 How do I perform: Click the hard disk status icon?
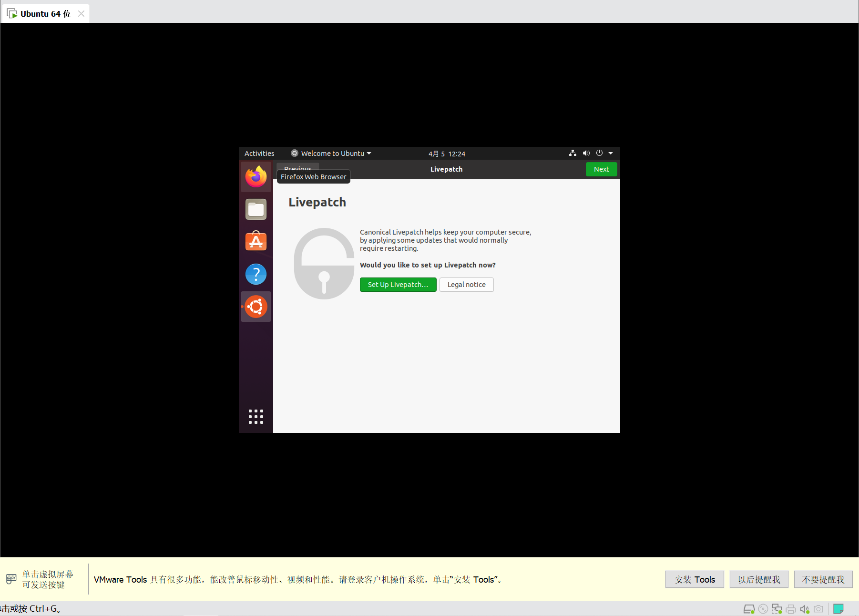(x=749, y=609)
